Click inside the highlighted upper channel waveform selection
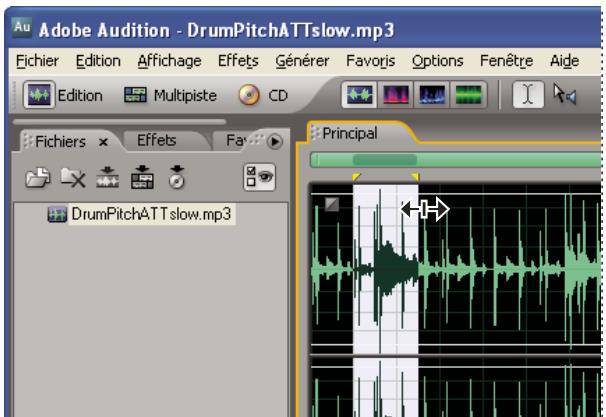 [385, 269]
